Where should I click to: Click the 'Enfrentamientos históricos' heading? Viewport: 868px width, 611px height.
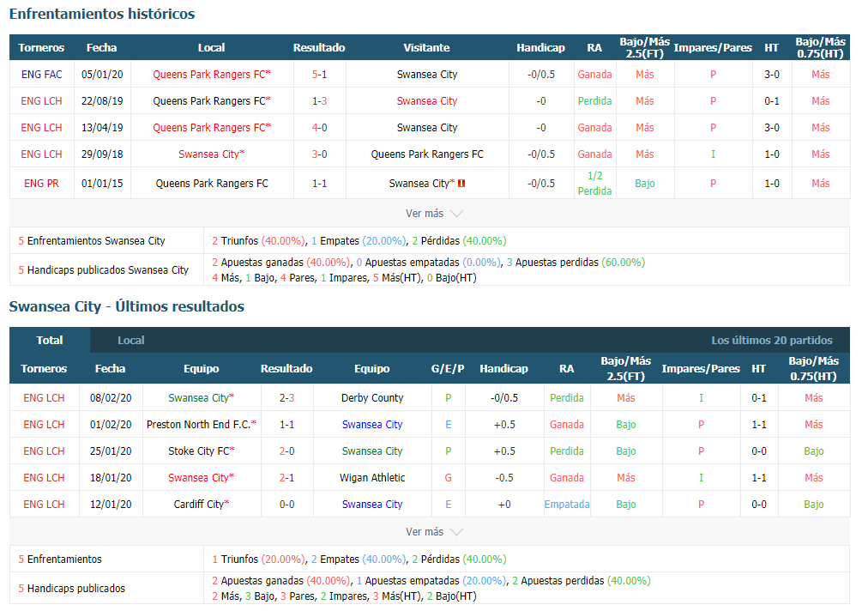(x=102, y=13)
